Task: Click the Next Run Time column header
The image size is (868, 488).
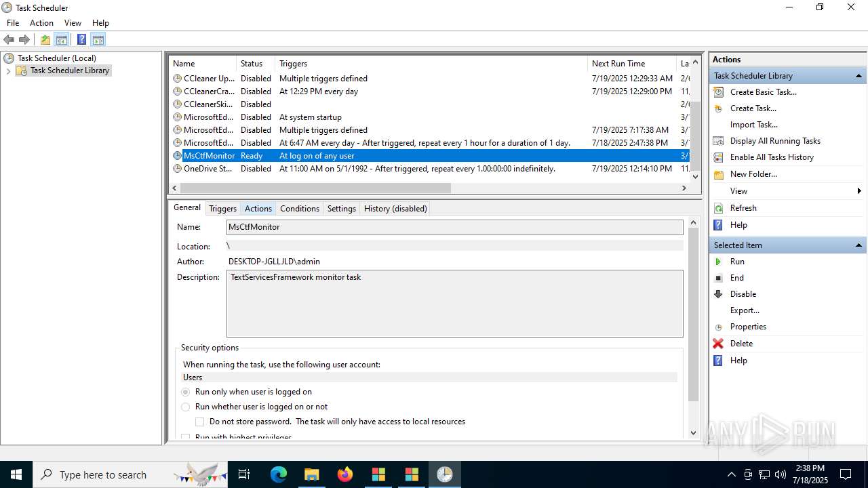Action: (x=632, y=64)
